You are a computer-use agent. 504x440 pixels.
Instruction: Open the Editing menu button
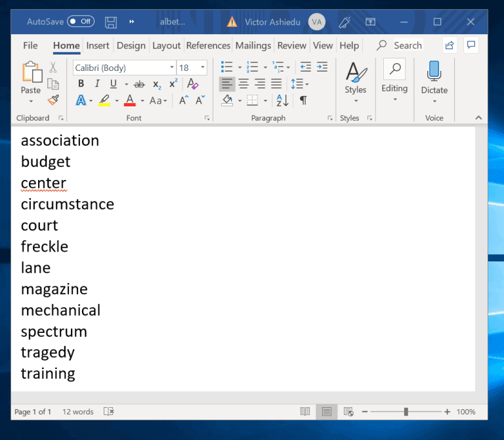pos(394,80)
